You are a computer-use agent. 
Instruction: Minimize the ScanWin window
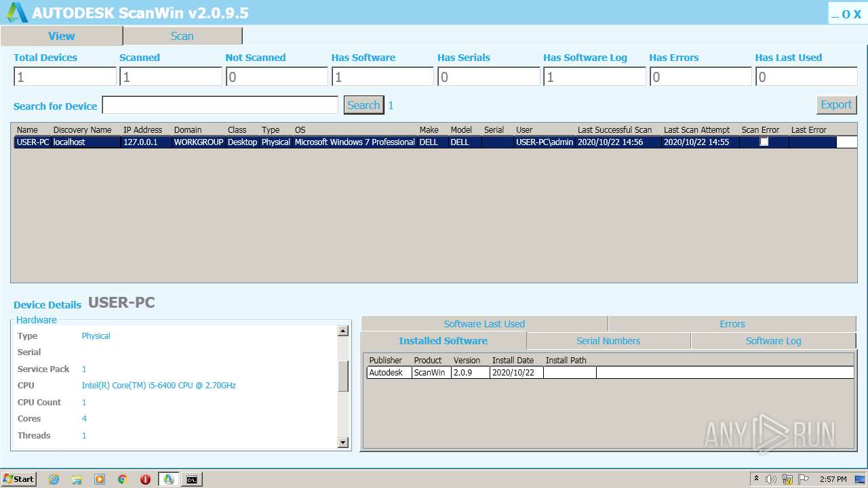point(835,14)
